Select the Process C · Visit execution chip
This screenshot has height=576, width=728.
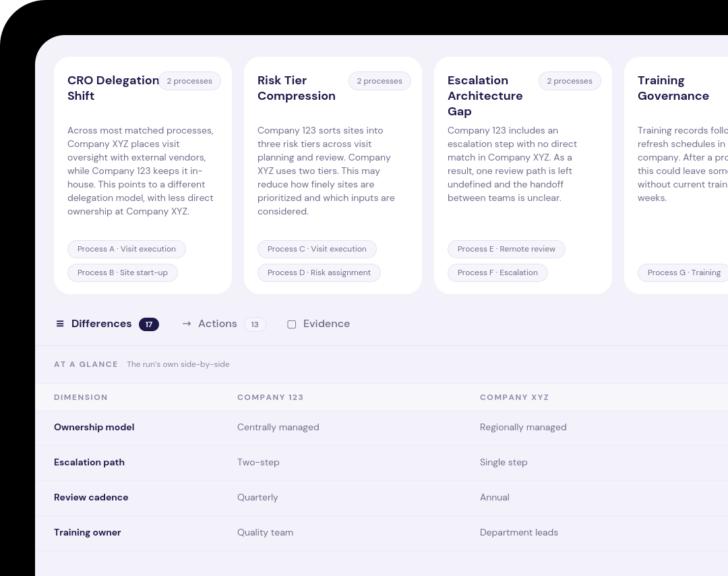click(317, 249)
